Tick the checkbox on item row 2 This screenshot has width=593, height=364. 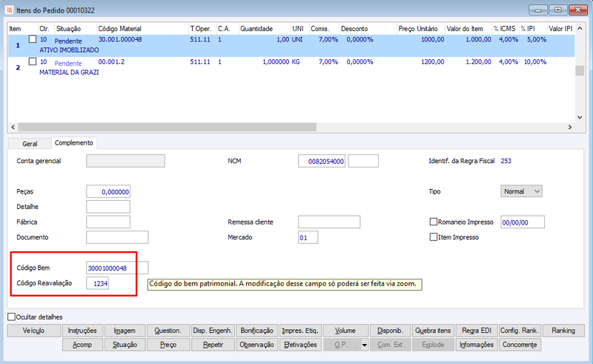[x=33, y=62]
